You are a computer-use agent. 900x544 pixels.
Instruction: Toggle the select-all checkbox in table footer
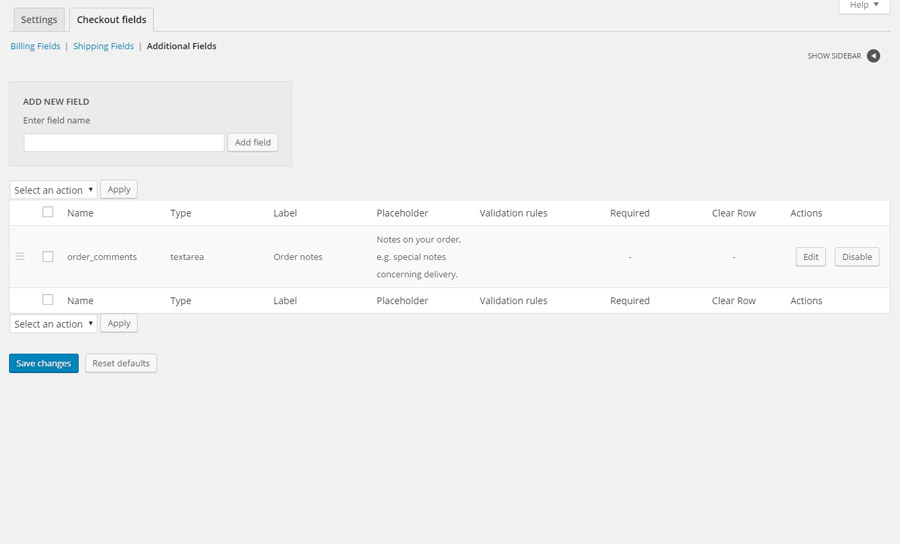point(47,300)
